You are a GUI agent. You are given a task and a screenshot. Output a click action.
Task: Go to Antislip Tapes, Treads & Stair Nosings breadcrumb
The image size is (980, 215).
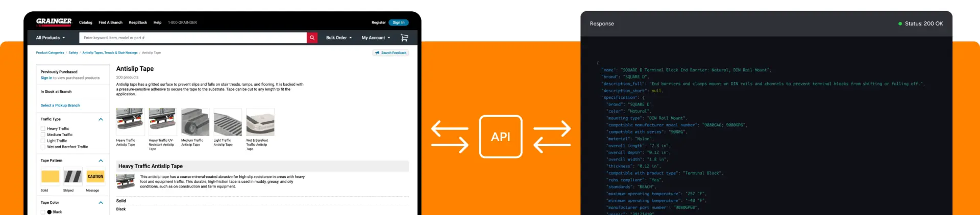[110, 52]
